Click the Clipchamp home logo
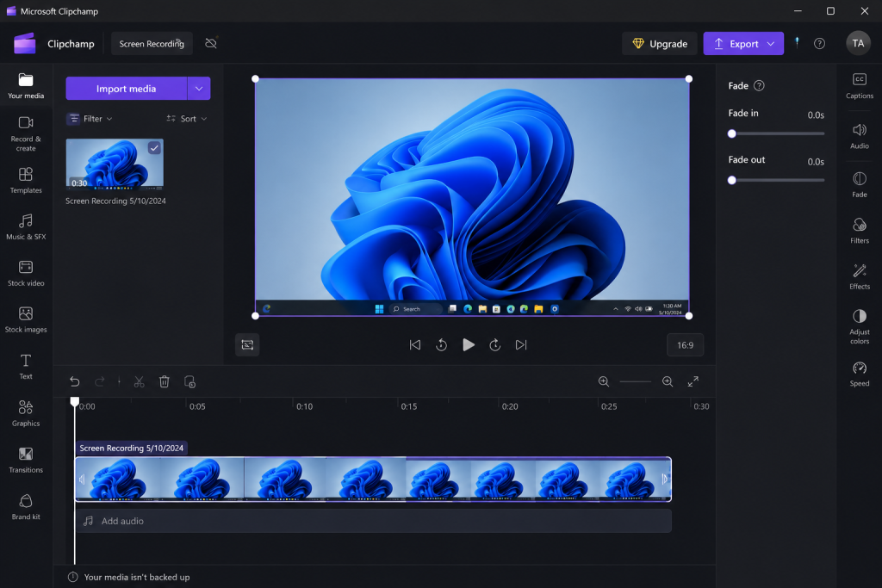The width and height of the screenshot is (882, 588). [x=25, y=43]
